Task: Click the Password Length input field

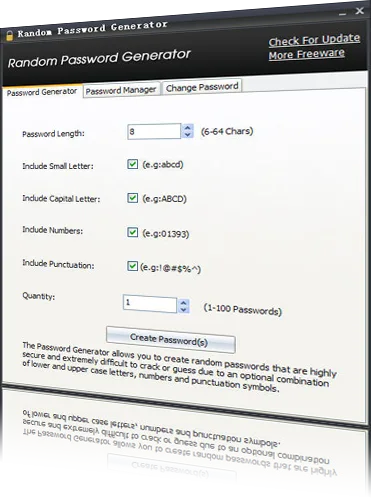Action: (x=154, y=131)
